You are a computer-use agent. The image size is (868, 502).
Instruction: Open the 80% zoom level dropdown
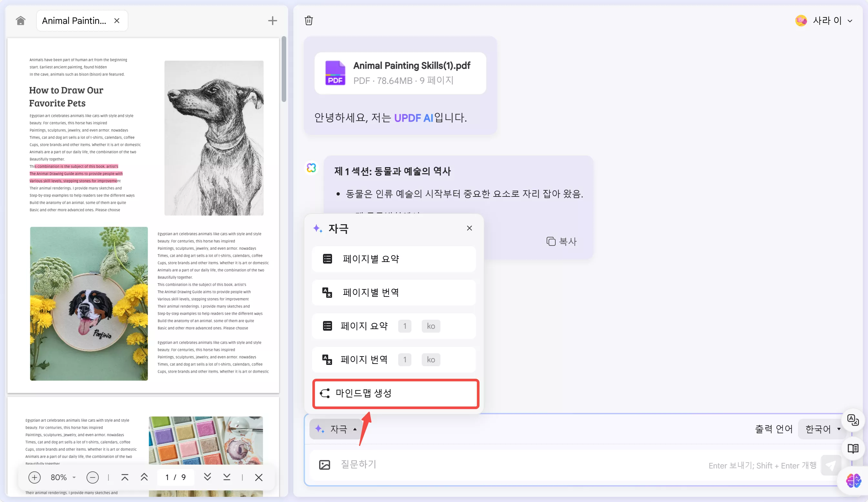point(63,477)
